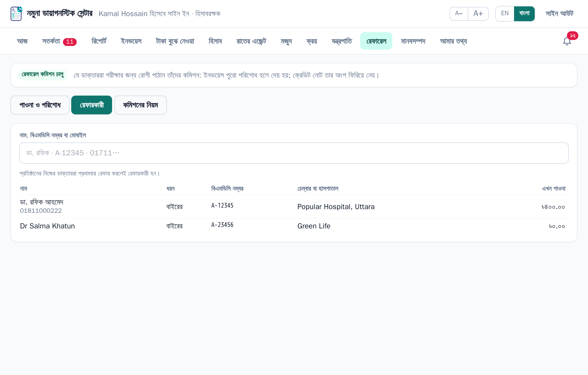This screenshot has height=375, width=588.
Task: Open the মজুদ tab
Action: coord(286,41)
